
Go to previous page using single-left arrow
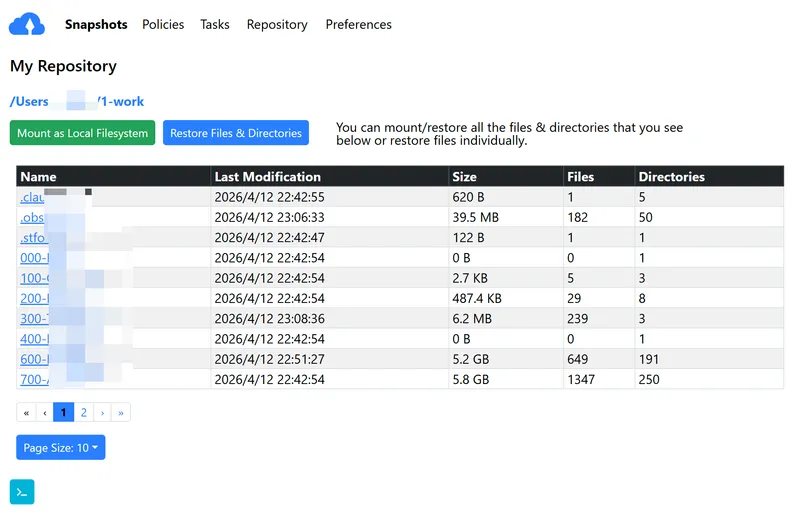pos(45,412)
